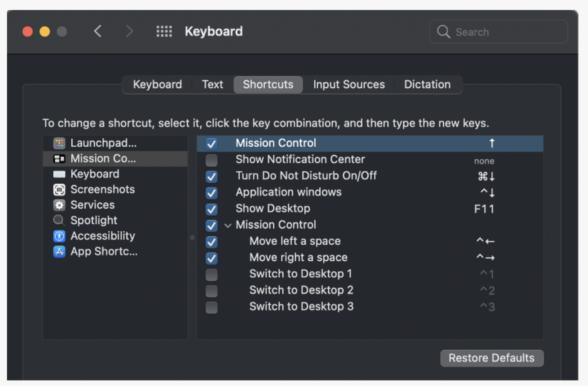Image resolution: width=588 pixels, height=386 pixels.
Task: Click the Keyboard category icon
Action: (59, 174)
